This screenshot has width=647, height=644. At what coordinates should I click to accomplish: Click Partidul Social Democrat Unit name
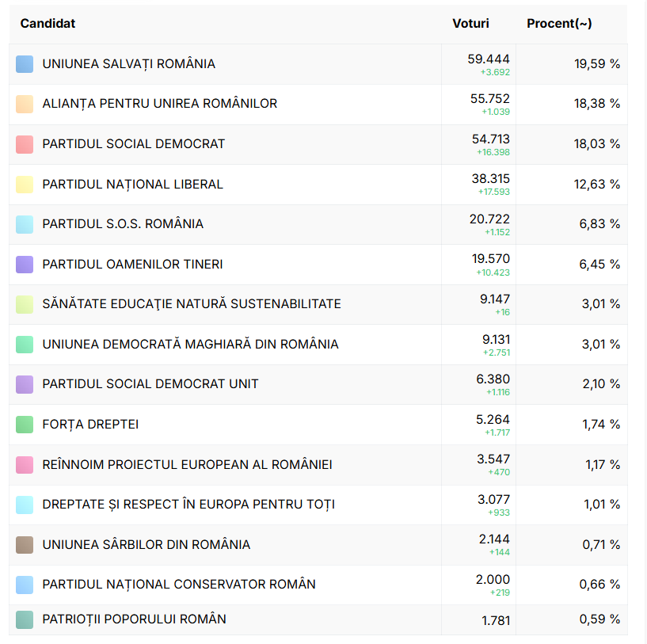(150, 384)
